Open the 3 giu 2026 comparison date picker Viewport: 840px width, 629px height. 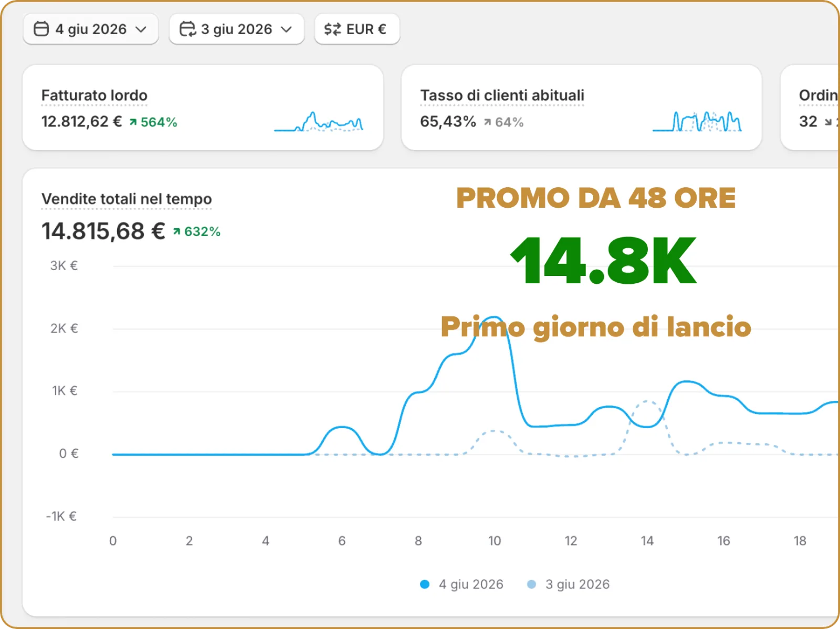point(236,29)
